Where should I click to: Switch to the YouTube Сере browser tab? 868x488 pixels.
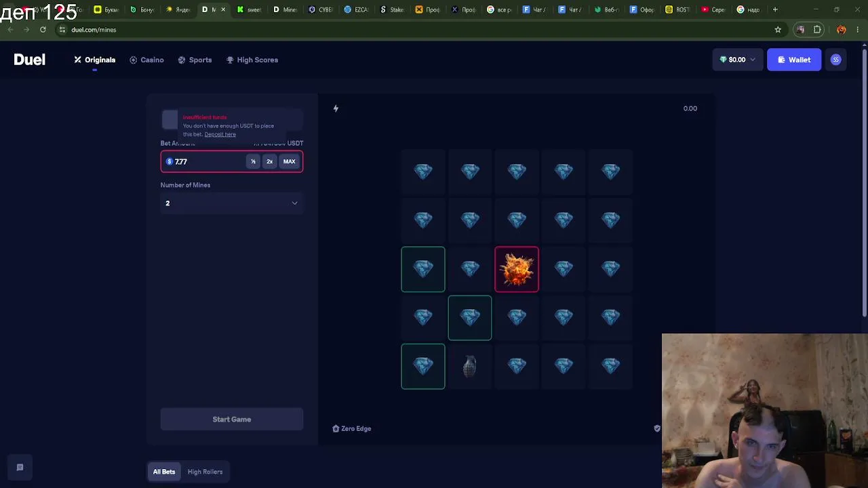tap(713, 9)
